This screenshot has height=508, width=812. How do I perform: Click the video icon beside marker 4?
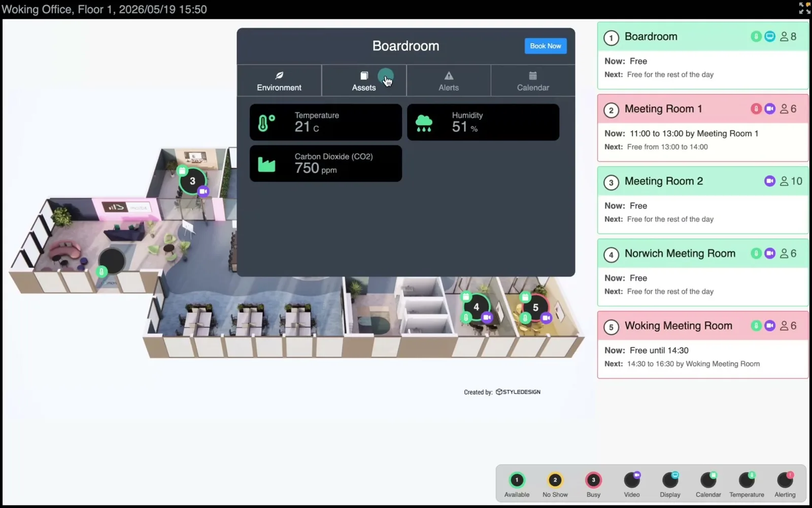tap(487, 317)
